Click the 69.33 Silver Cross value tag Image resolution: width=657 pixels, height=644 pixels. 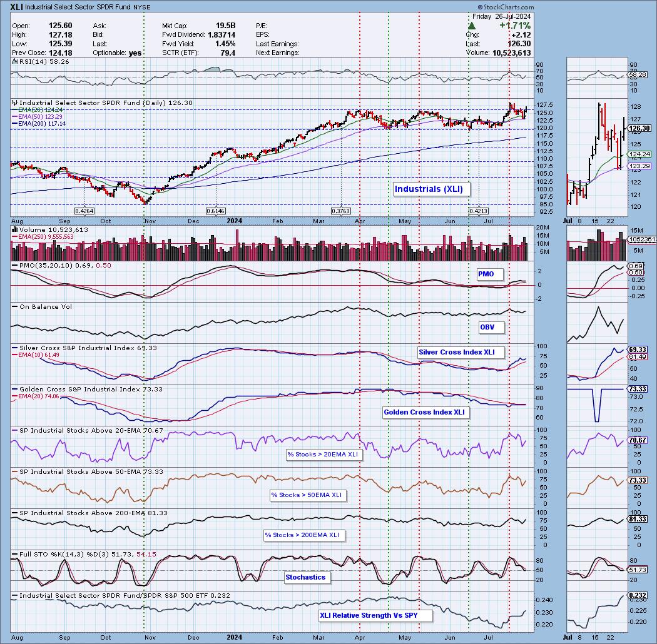tap(638, 350)
